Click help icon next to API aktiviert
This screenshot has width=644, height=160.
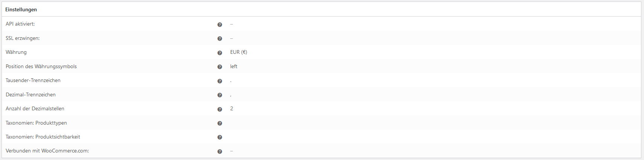[220, 24]
